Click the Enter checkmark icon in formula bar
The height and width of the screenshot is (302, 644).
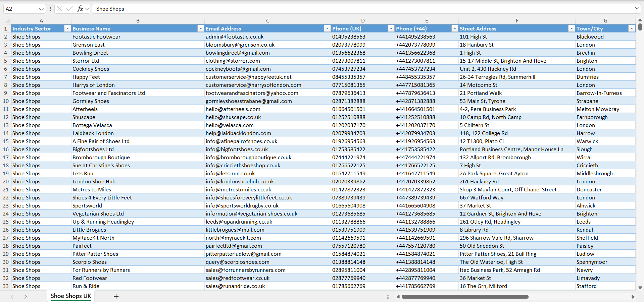pos(70,9)
